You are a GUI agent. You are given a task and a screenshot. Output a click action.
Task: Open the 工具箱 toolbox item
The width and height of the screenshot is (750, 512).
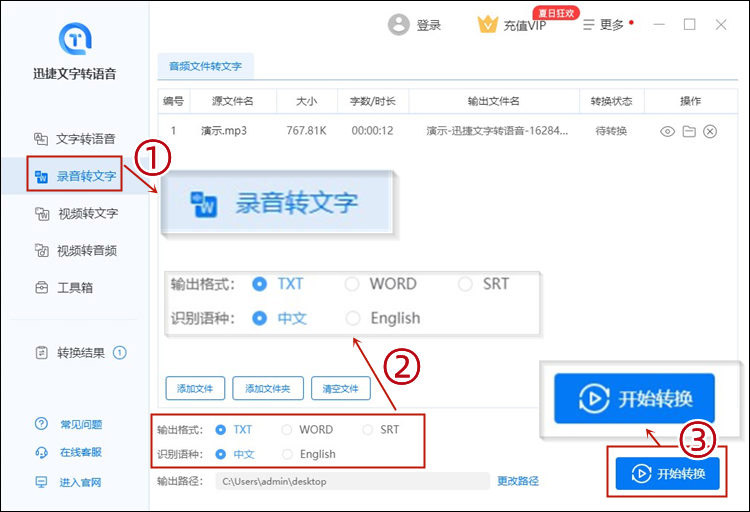click(64, 288)
